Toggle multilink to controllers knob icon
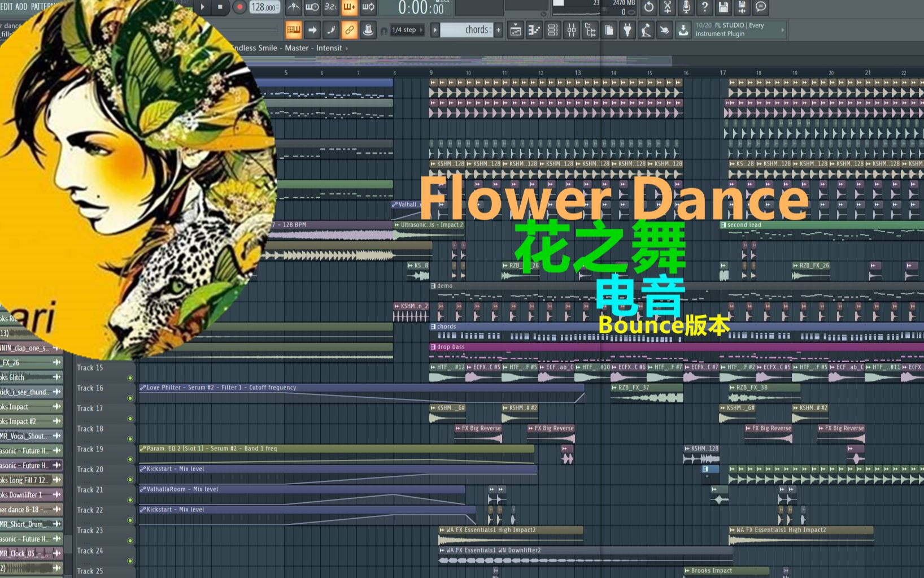Screen dimensions: 924x578 click(368, 30)
